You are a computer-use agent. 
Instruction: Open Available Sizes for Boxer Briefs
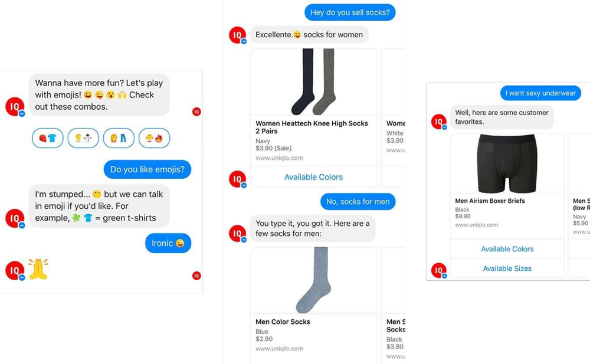click(507, 268)
